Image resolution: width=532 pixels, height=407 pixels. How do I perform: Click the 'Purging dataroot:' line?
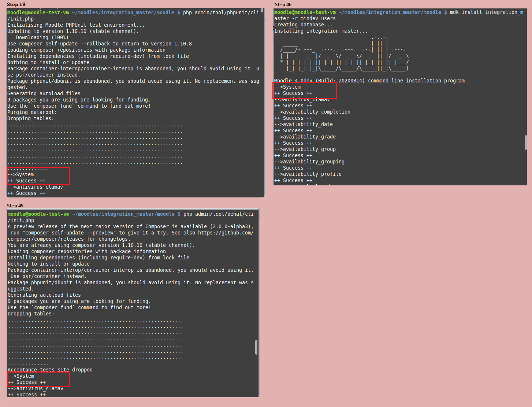coord(32,112)
